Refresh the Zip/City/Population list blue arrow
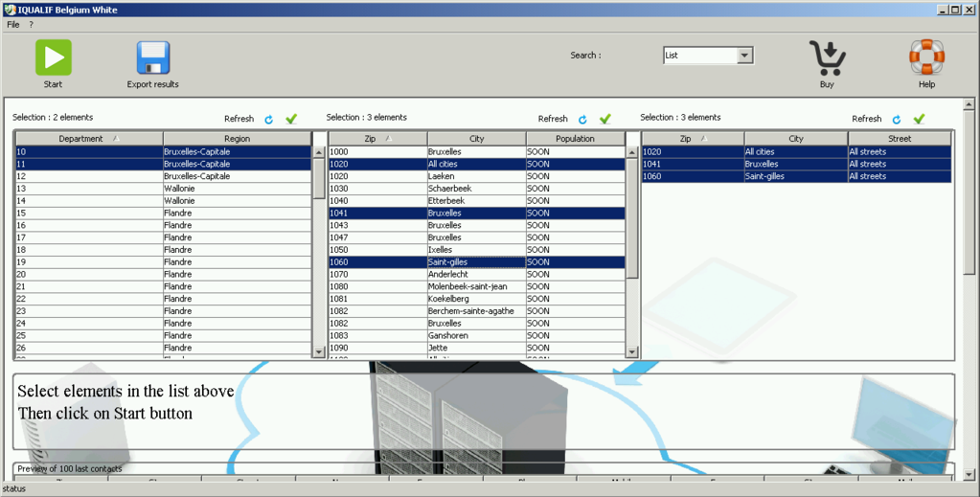 (x=582, y=119)
